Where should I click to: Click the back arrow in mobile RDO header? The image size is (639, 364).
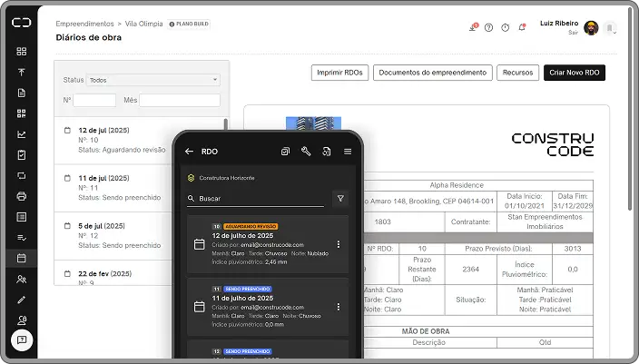pyautogui.click(x=189, y=152)
